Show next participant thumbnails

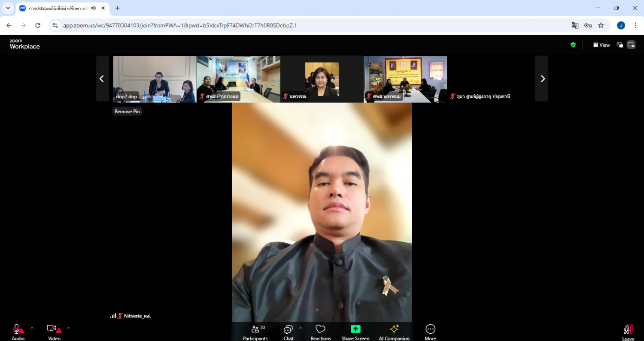(x=542, y=78)
